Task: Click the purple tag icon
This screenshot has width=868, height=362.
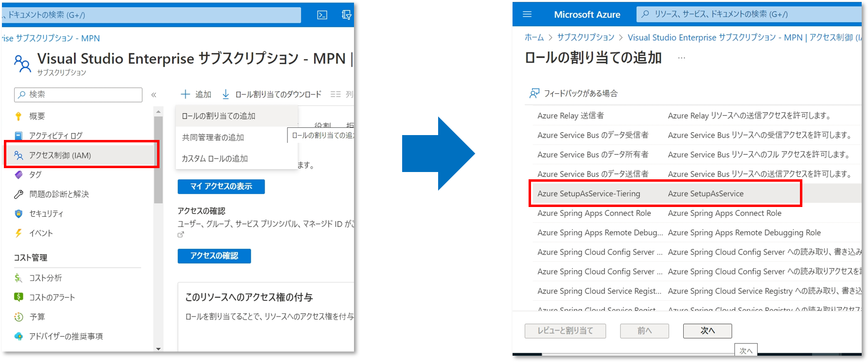Action: tap(18, 174)
